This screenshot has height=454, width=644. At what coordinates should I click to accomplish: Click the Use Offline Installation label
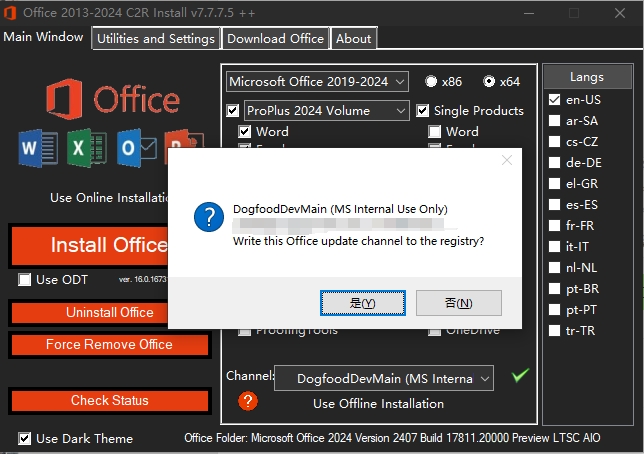click(378, 404)
